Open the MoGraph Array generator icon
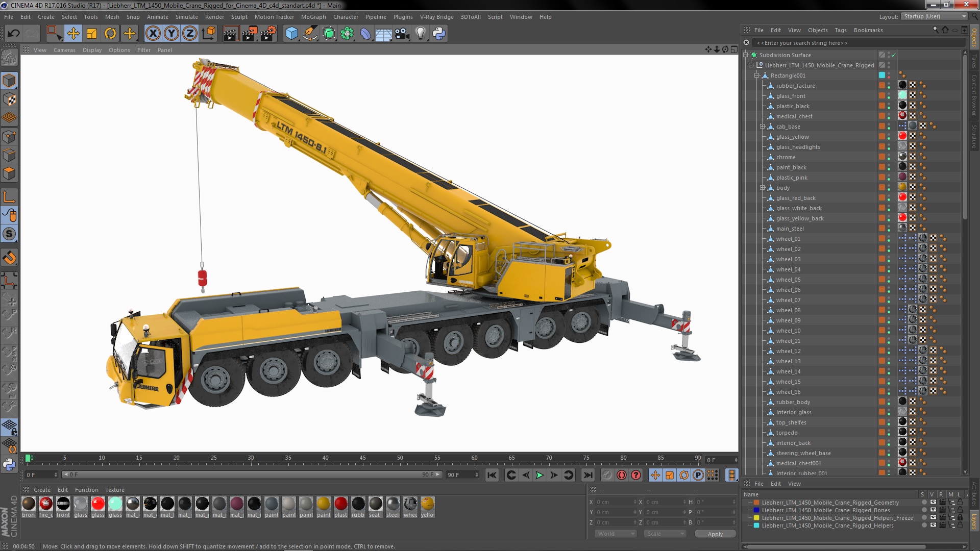Screen dimensions: 980x551 (x=347, y=34)
